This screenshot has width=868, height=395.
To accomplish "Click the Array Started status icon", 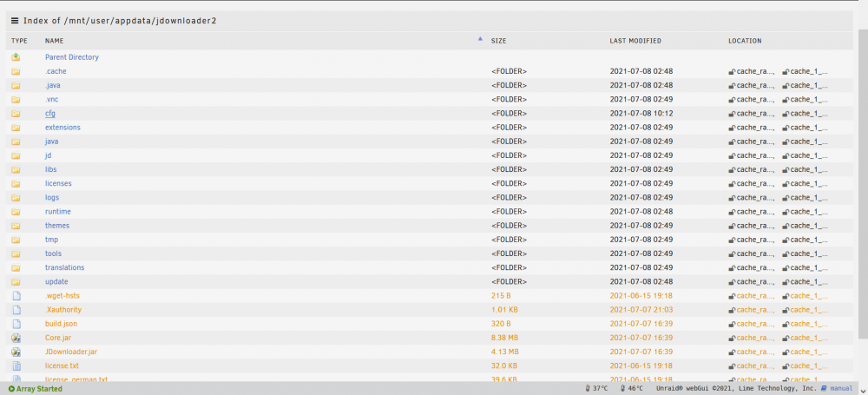I will coord(11,389).
